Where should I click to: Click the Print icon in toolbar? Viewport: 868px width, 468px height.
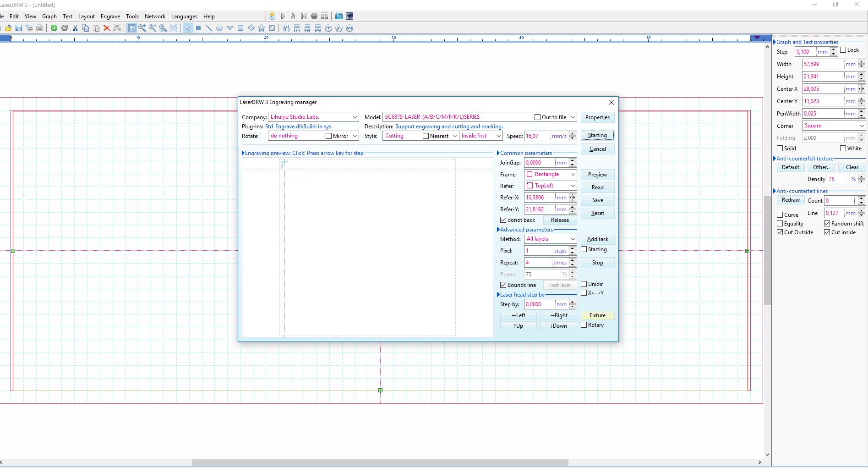(40, 28)
